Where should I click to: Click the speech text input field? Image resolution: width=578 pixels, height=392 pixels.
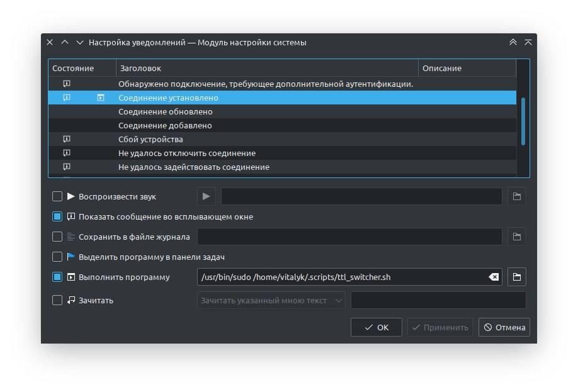click(x=438, y=300)
